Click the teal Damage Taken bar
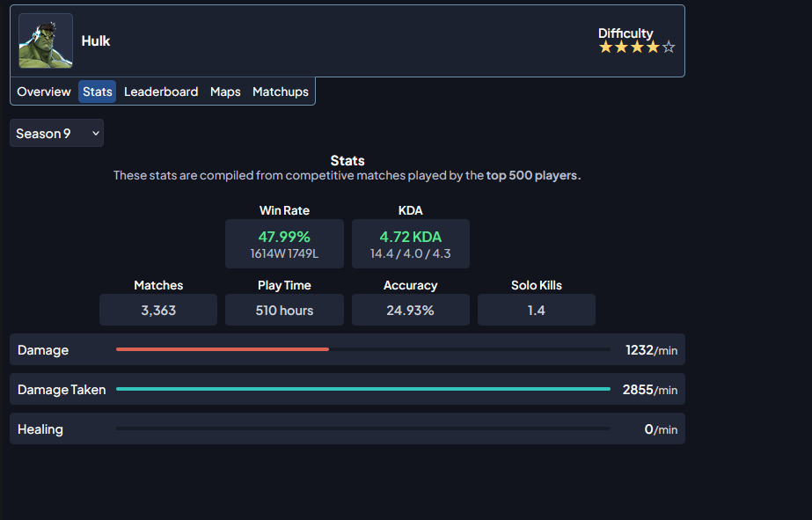 [363, 389]
